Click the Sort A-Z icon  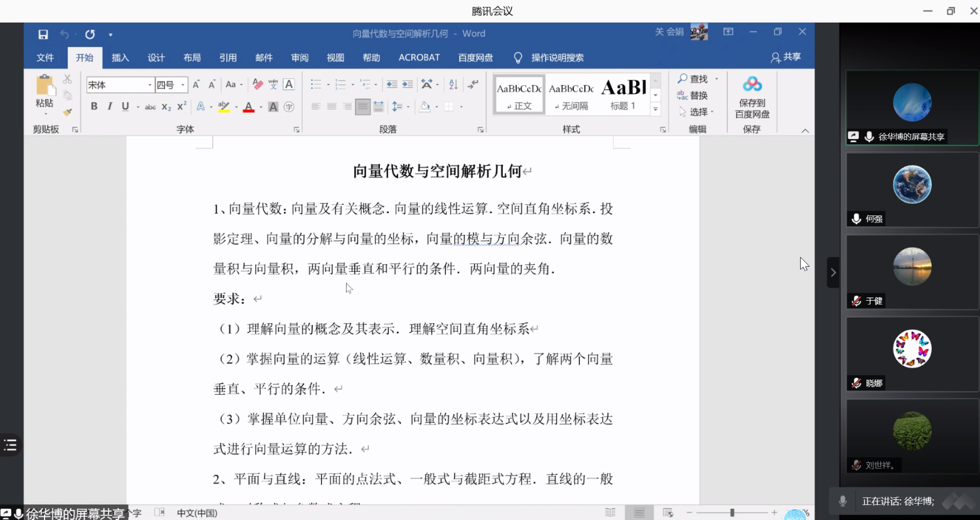click(453, 85)
